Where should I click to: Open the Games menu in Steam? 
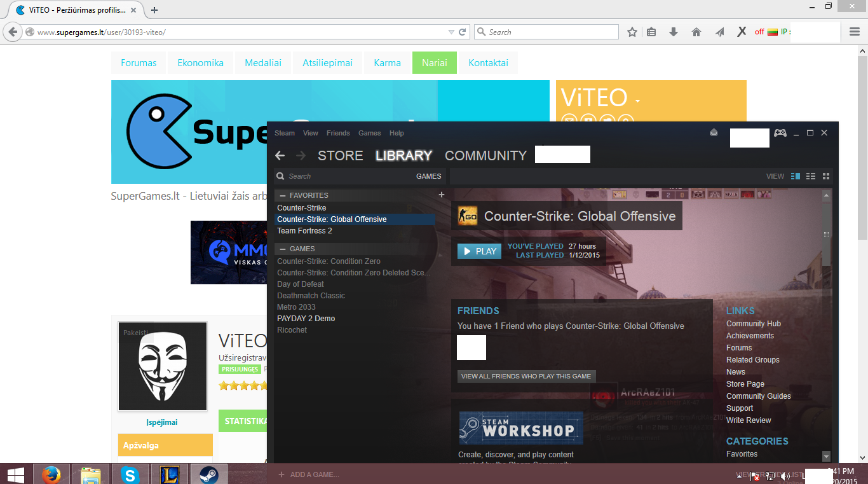(x=369, y=133)
